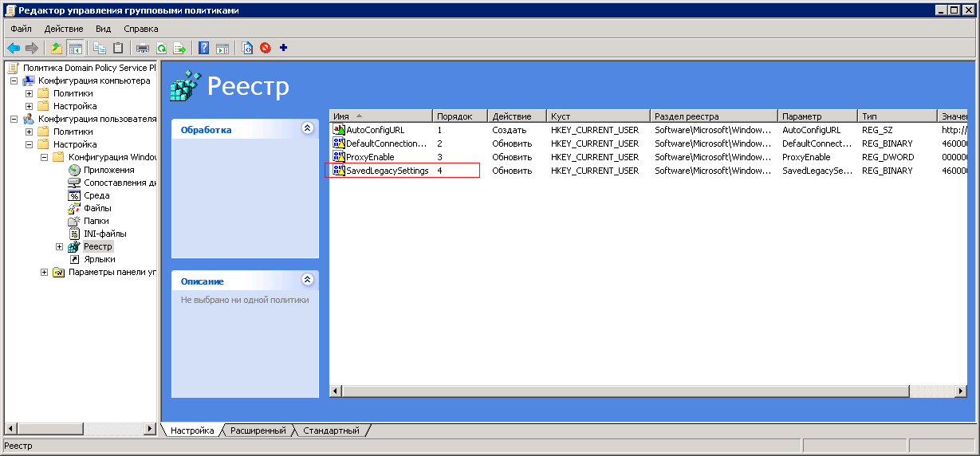
Task: Select Сопоставления дисков node in tree
Action: (x=120, y=183)
